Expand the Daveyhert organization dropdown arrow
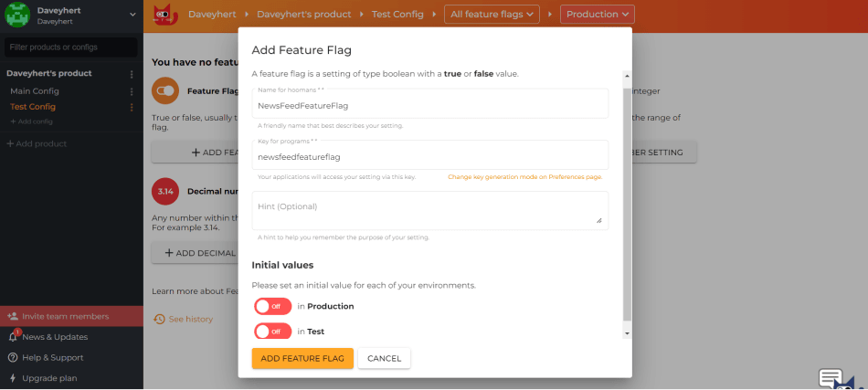Screen dimensions: 868x390 click(132, 15)
